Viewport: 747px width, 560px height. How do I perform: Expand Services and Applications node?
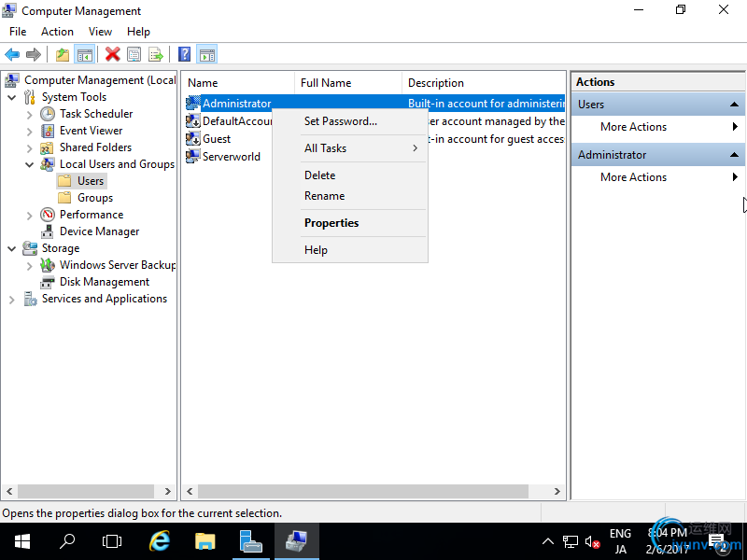pos(12,300)
